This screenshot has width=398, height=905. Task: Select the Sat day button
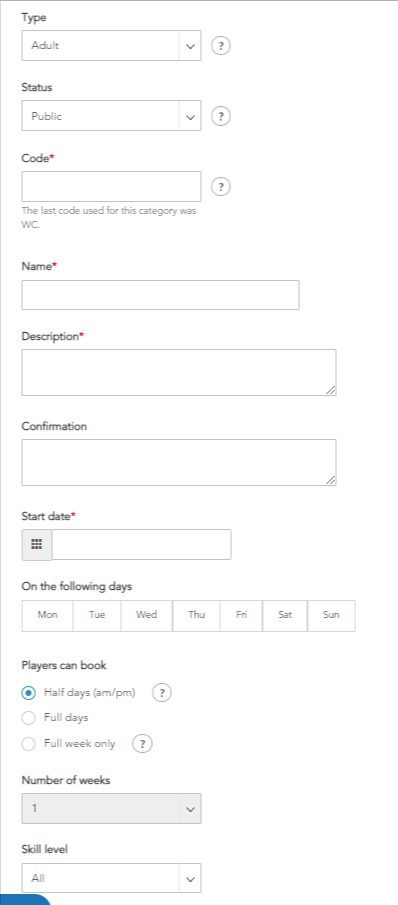coord(285,615)
